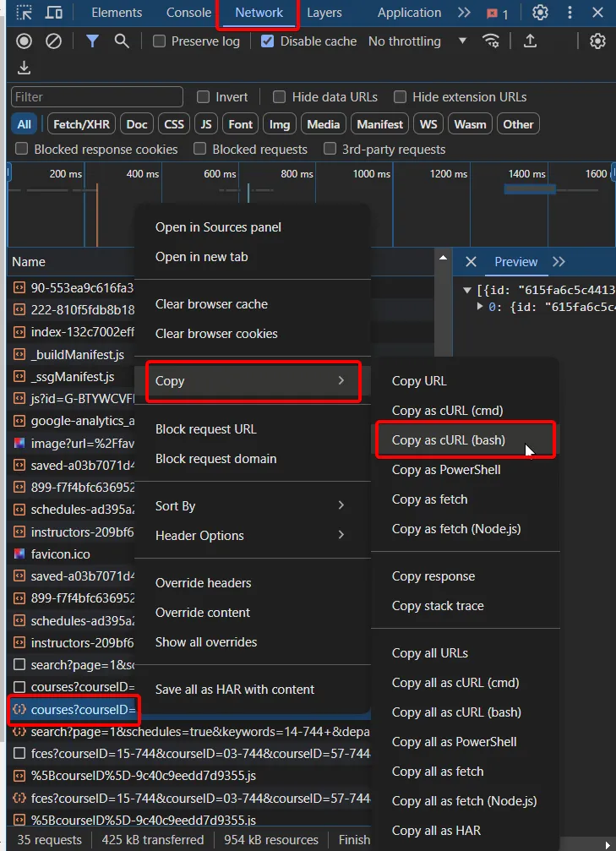The height and width of the screenshot is (851, 616).
Task: Clear the network log
Action: pos(53,41)
